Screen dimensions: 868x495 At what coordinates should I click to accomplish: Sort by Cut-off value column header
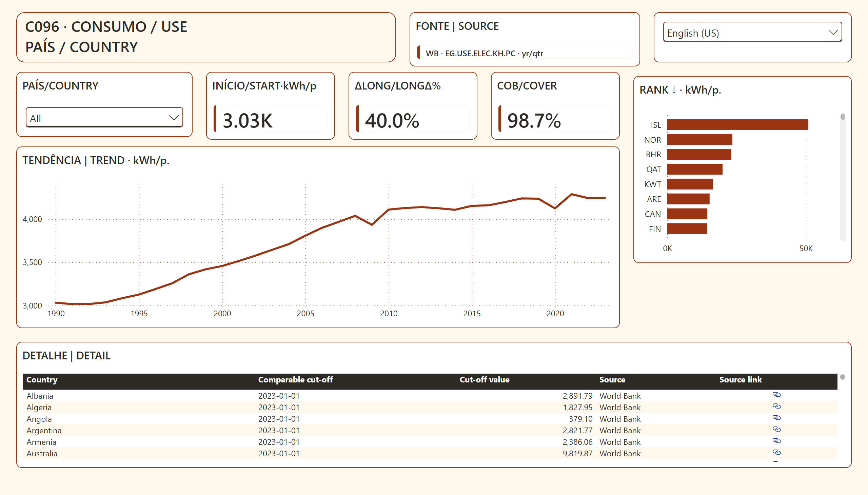tap(484, 380)
